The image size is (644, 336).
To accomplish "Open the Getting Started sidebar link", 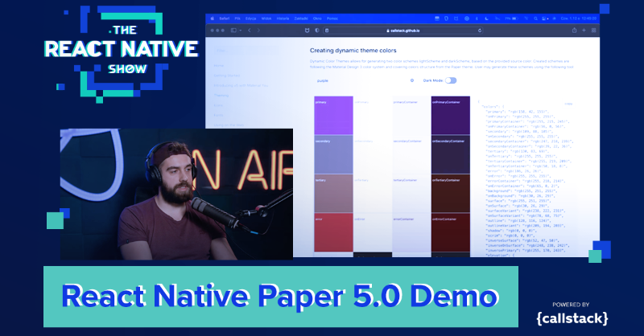I will (227, 76).
